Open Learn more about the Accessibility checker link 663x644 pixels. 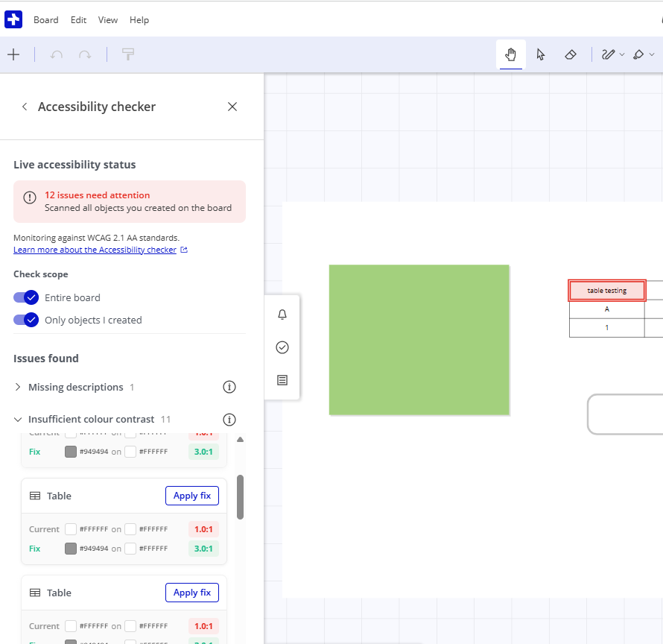(x=95, y=250)
